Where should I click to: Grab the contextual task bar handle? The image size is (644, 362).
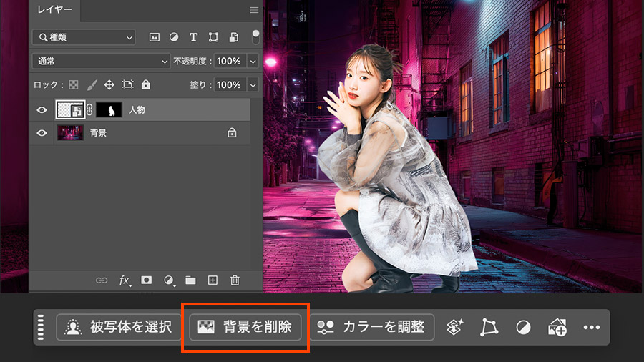[x=41, y=327]
